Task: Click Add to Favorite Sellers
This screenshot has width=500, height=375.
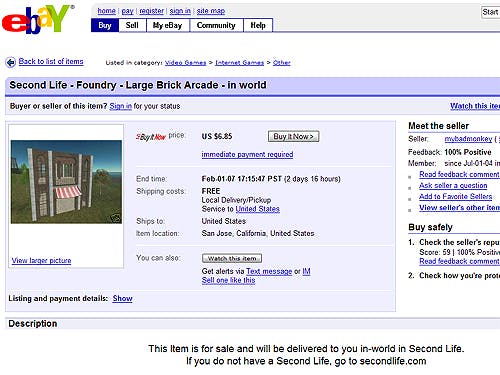Action: coord(456,196)
